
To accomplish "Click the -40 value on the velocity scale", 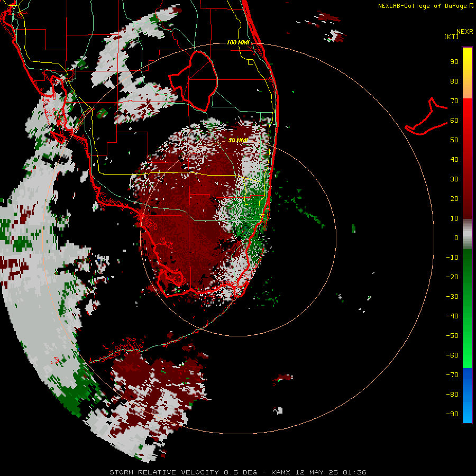I will pyautogui.click(x=452, y=316).
